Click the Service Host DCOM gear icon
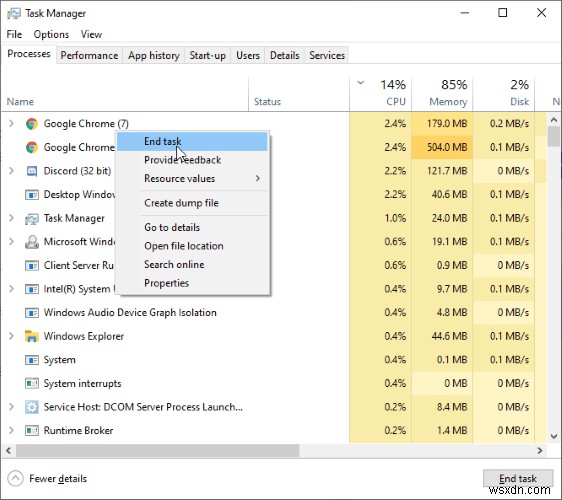 point(32,407)
